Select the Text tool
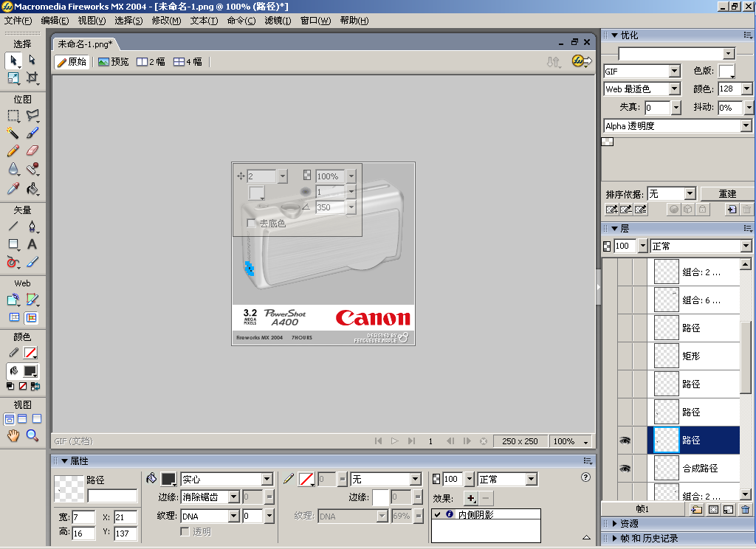The image size is (756, 549). click(32, 244)
